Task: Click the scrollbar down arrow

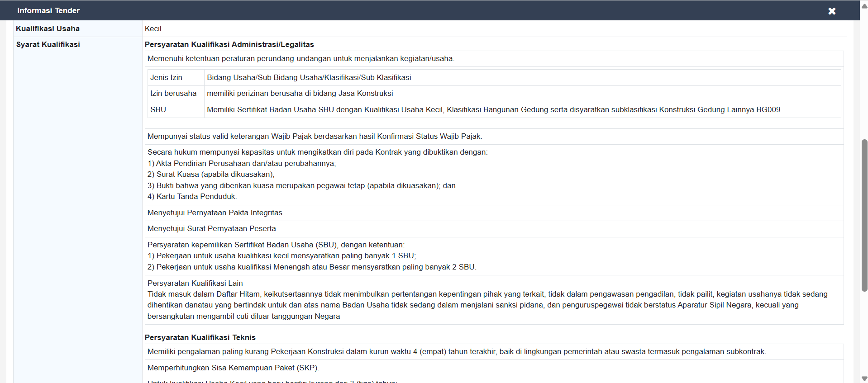Action: (x=864, y=378)
